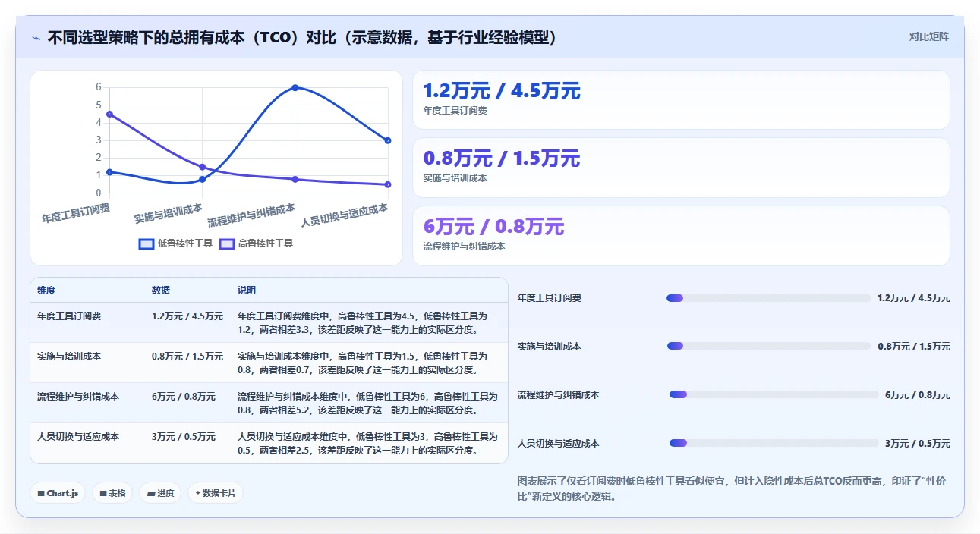Click the 6万元 / 0.8万元 progress value

point(918,395)
